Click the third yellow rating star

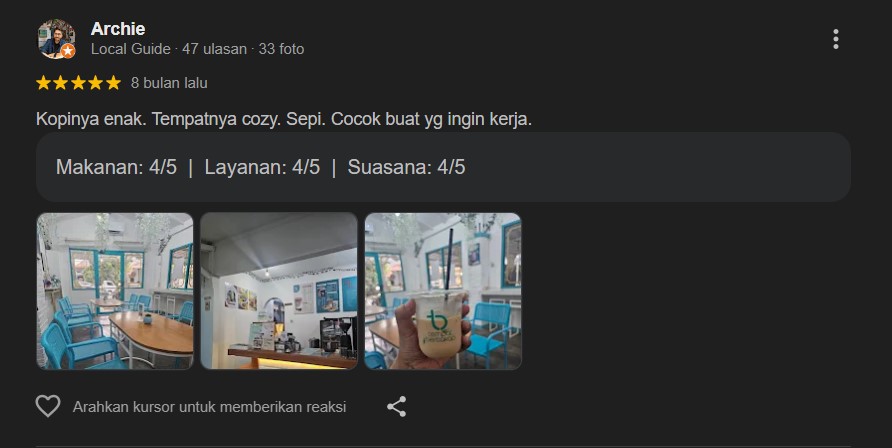point(79,83)
